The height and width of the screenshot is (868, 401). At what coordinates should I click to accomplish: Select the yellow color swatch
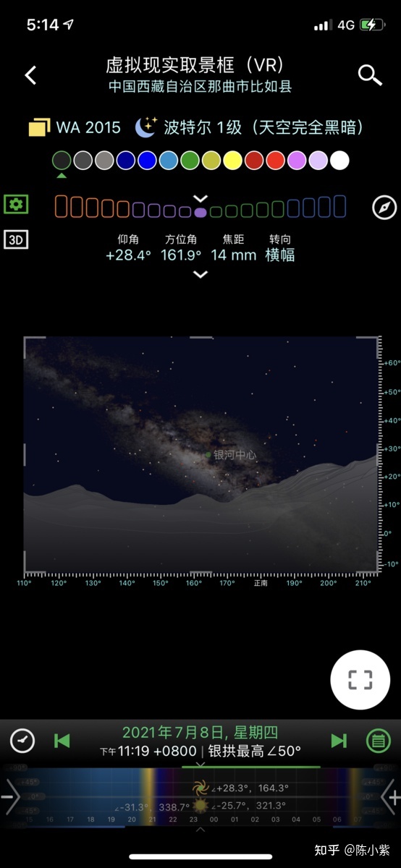[x=232, y=160]
